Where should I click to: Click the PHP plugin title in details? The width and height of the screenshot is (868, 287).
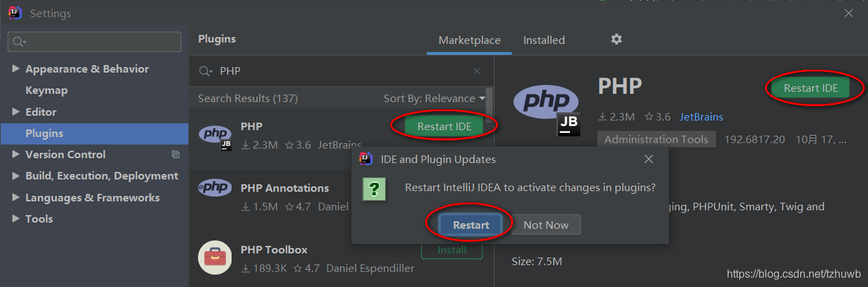click(x=620, y=86)
